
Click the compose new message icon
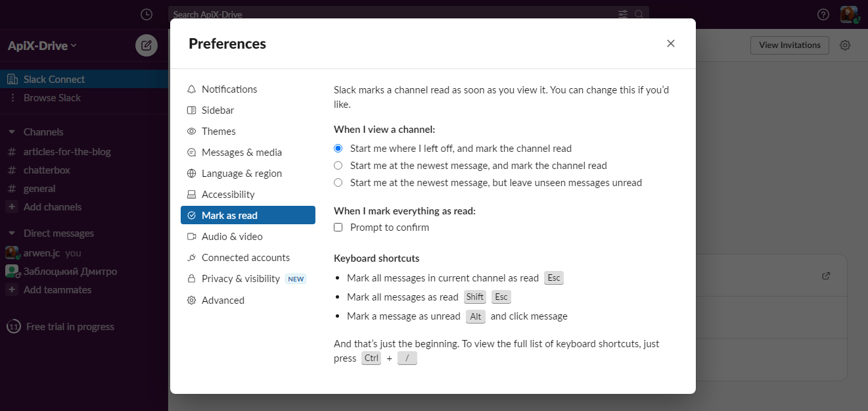[147, 45]
